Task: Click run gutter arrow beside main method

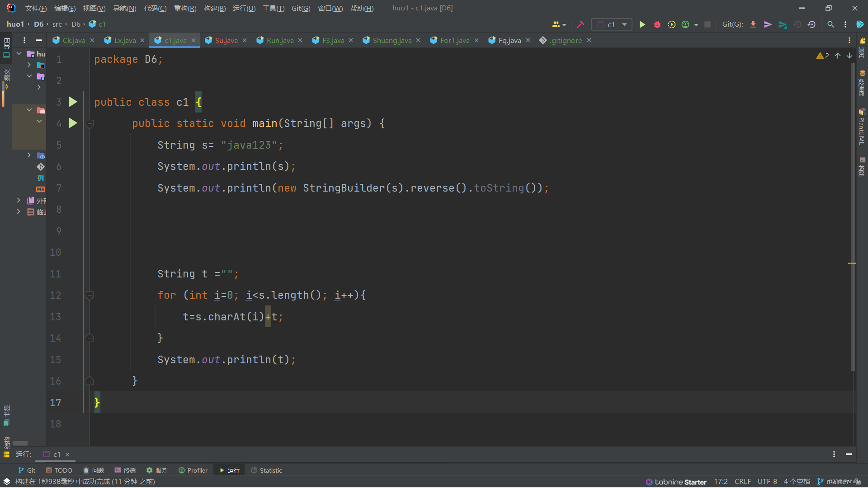Action: pyautogui.click(x=73, y=123)
